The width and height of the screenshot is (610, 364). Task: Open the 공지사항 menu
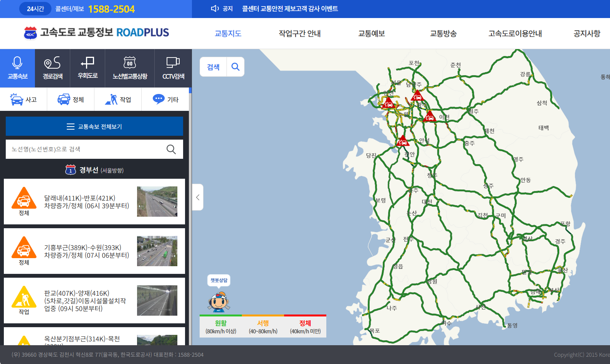[x=587, y=33]
